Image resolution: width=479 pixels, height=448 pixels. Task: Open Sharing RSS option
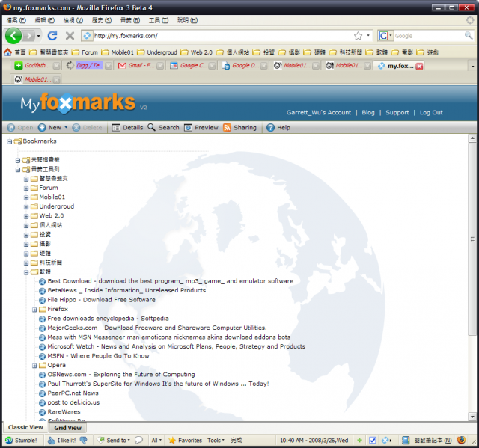[x=239, y=128]
